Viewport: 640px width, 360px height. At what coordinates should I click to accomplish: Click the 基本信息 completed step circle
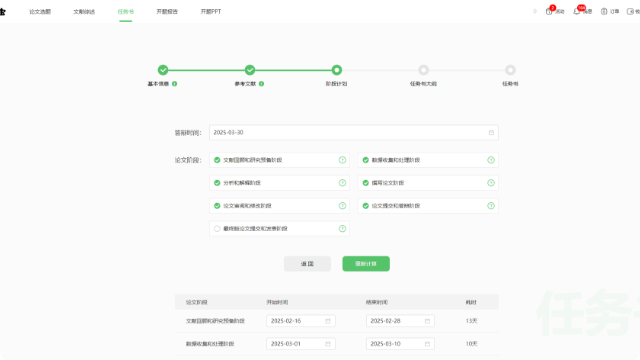click(163, 70)
